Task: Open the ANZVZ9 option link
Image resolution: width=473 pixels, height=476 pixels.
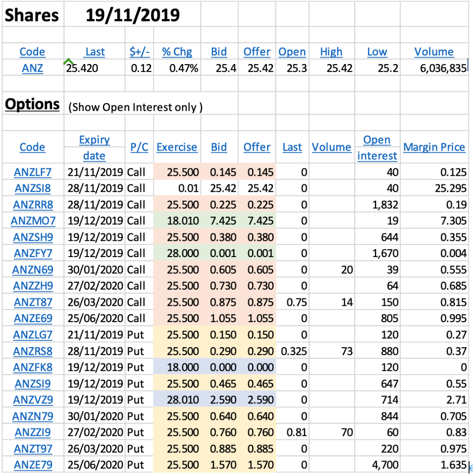Action: 33,400
